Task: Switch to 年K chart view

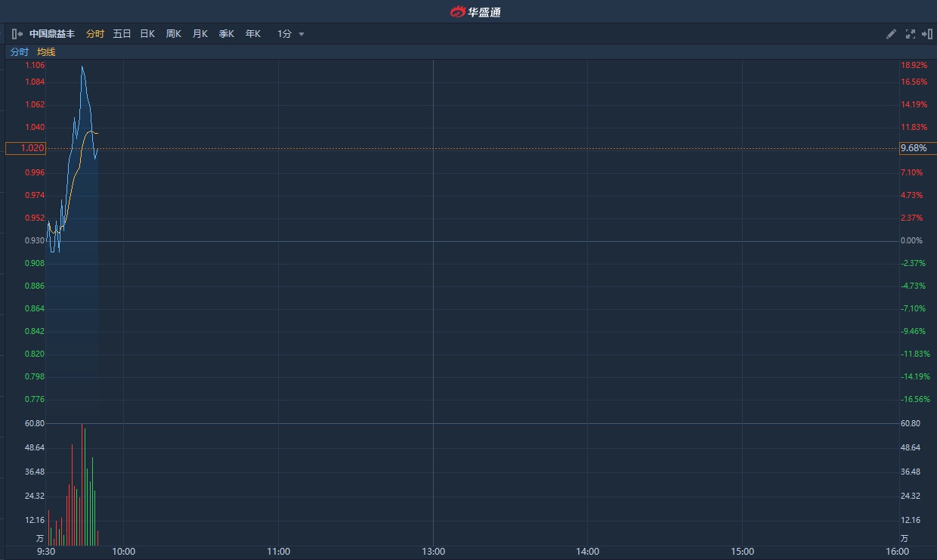Action: pos(252,34)
